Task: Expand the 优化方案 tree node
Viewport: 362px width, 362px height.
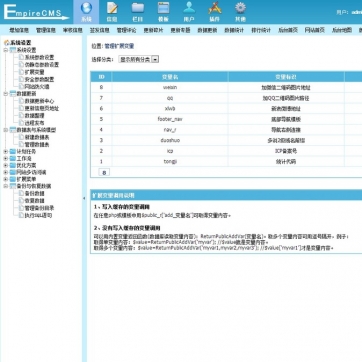Action: (6, 165)
